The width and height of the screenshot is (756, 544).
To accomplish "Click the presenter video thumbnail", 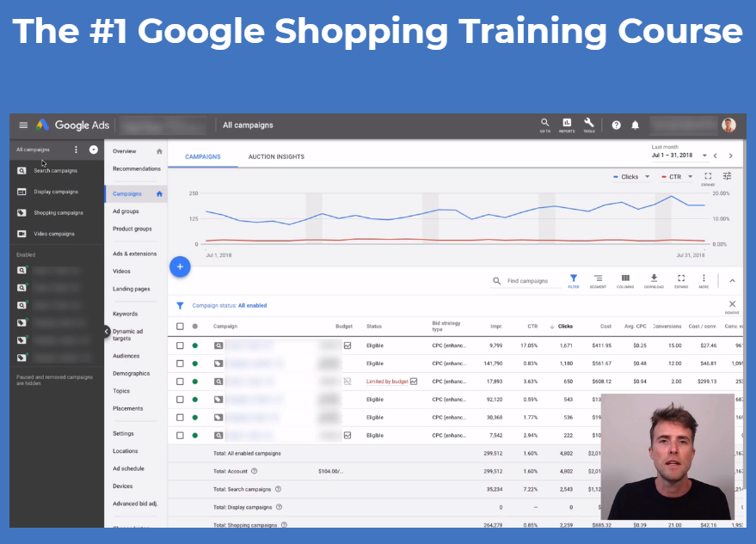I will pyautogui.click(x=667, y=457).
